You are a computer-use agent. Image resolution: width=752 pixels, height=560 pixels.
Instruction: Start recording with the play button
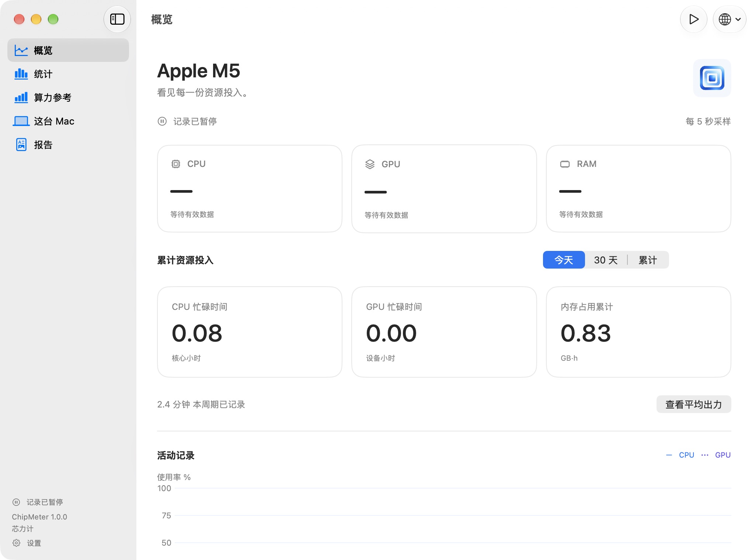[693, 19]
